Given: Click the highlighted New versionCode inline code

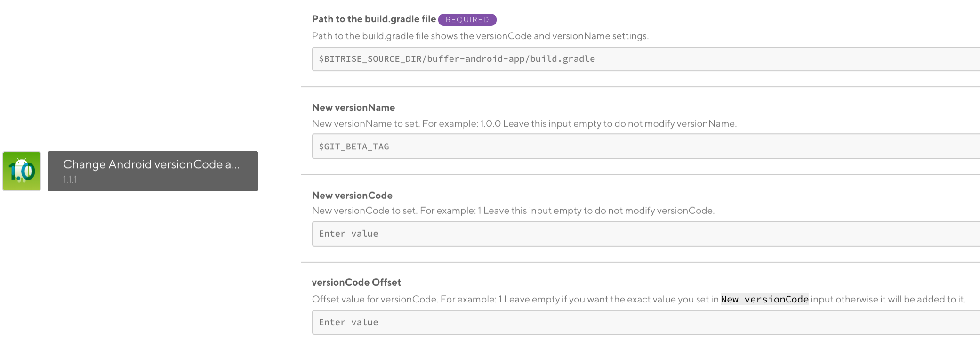Looking at the screenshot, I should coord(764,299).
